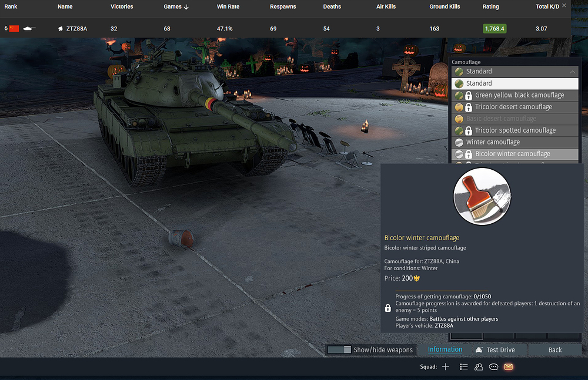Viewport: 588px width, 380px height.
Task: Click the small icon before ZTZ88A name
Action: pos(61,28)
